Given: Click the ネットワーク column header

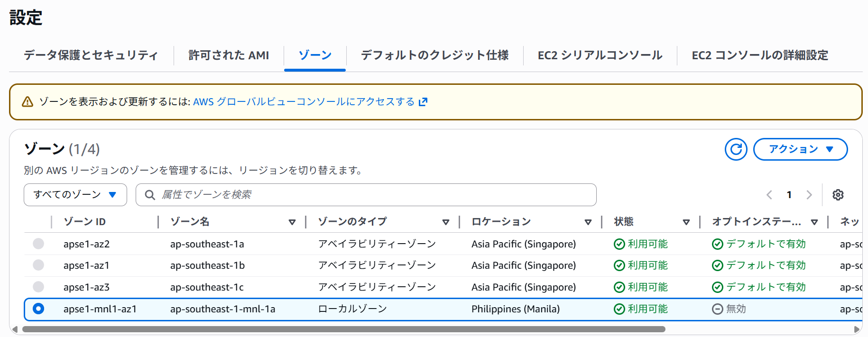Looking at the screenshot, I should pyautogui.click(x=850, y=222).
